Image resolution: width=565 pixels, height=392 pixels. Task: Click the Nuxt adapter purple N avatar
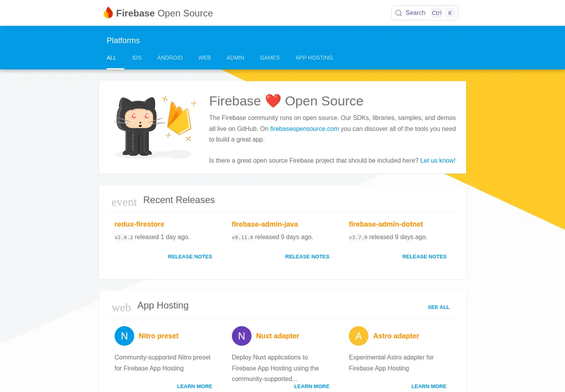[x=242, y=336]
